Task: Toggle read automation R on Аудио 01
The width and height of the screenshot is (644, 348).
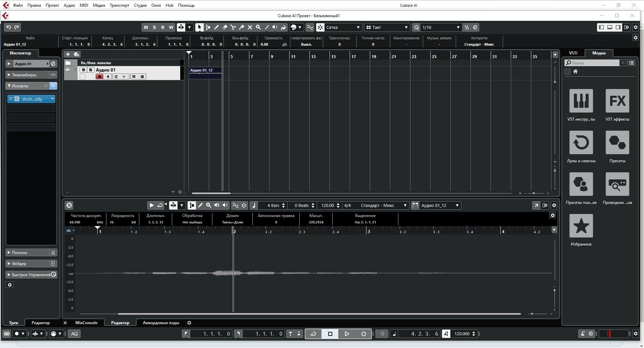Action: coord(134,77)
